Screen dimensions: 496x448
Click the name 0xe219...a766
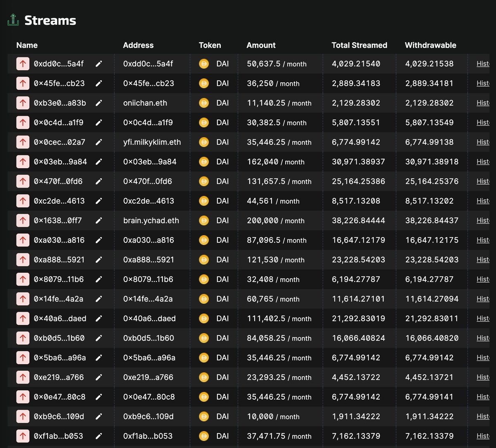pyautogui.click(x=59, y=377)
